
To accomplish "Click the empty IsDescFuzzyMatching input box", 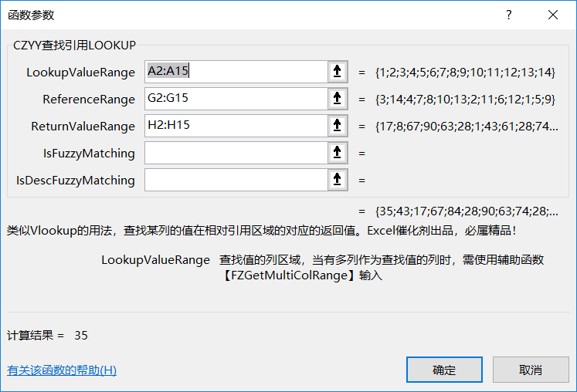I will coord(236,181).
